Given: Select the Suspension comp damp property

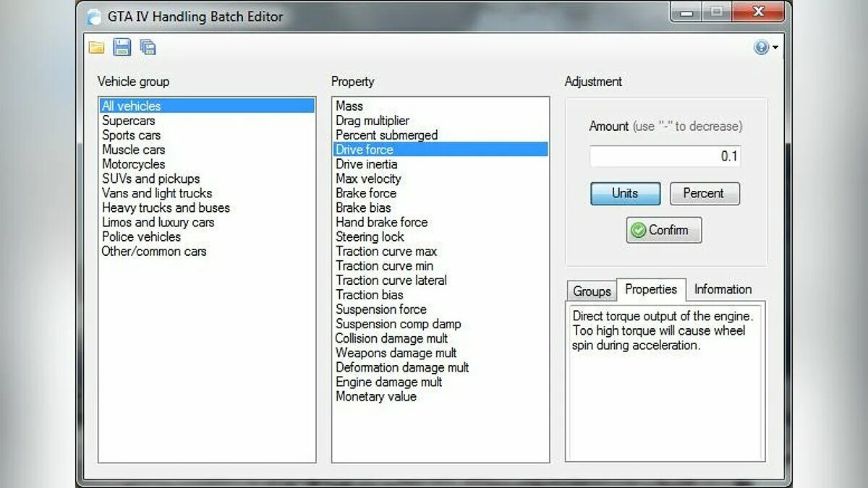Looking at the screenshot, I should coord(441,324).
